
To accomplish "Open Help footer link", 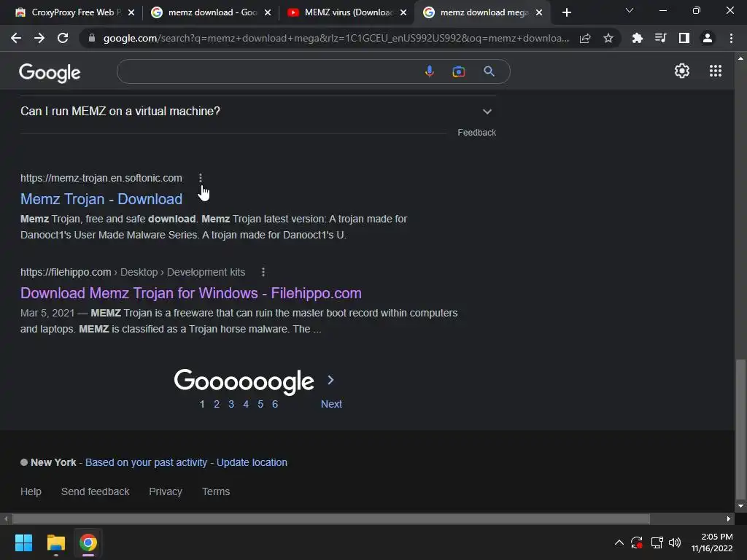I will click(31, 491).
